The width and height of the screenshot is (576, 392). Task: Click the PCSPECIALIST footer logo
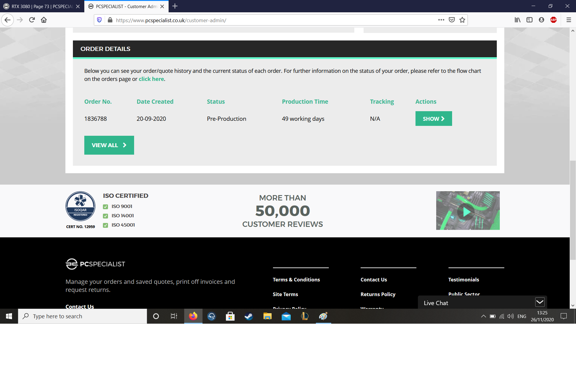[x=95, y=264]
